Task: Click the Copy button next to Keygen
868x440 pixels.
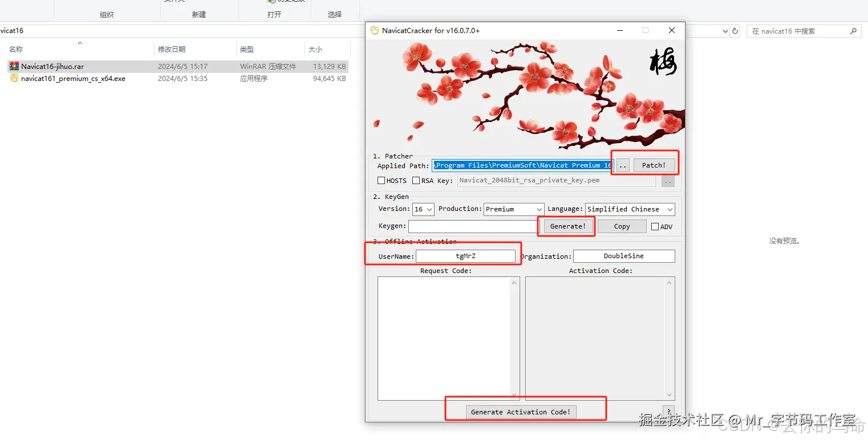Action: (x=622, y=226)
